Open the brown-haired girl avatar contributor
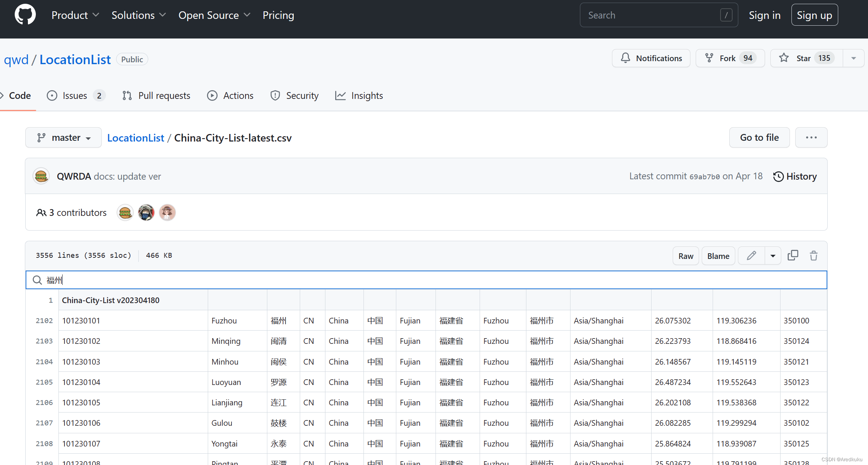The image size is (868, 465). click(167, 213)
